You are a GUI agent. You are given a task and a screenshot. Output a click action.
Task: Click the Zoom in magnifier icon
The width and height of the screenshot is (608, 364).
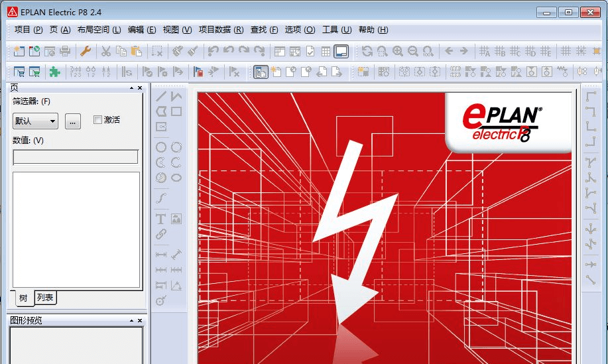[397, 51]
